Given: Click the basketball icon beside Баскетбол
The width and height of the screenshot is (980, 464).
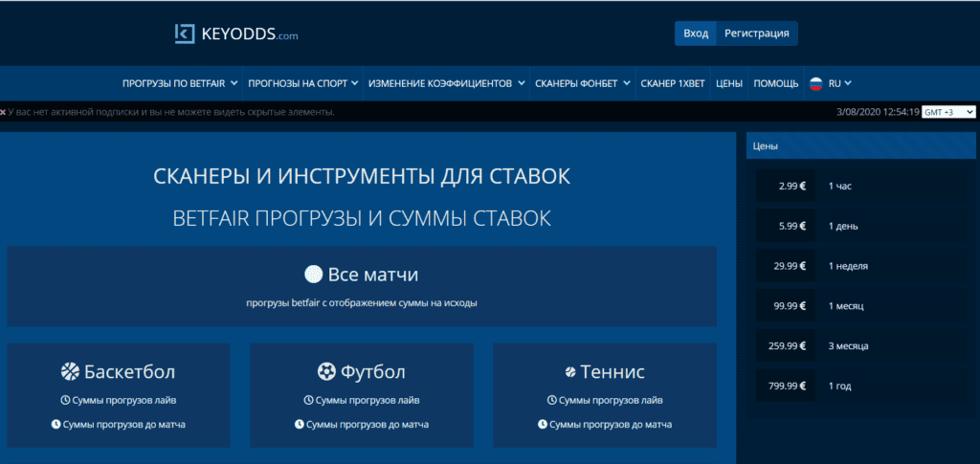Looking at the screenshot, I should point(70,372).
